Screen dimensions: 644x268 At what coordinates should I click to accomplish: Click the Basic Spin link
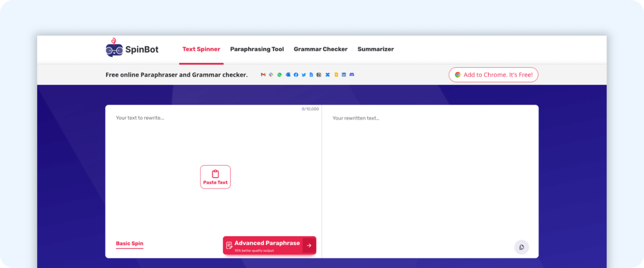(129, 244)
